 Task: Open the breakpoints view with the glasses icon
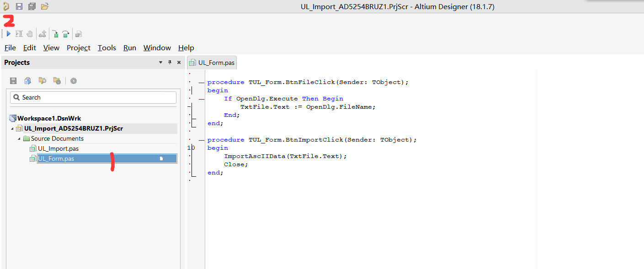[x=42, y=33]
